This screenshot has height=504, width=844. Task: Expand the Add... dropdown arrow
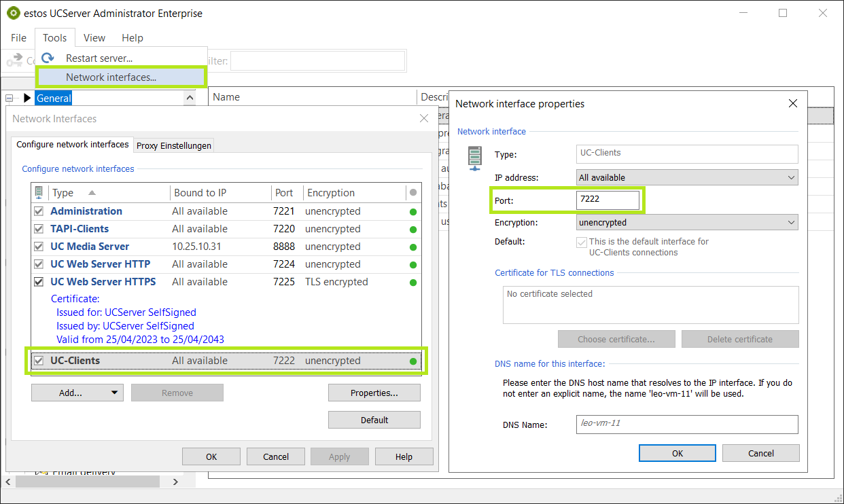[x=115, y=393]
